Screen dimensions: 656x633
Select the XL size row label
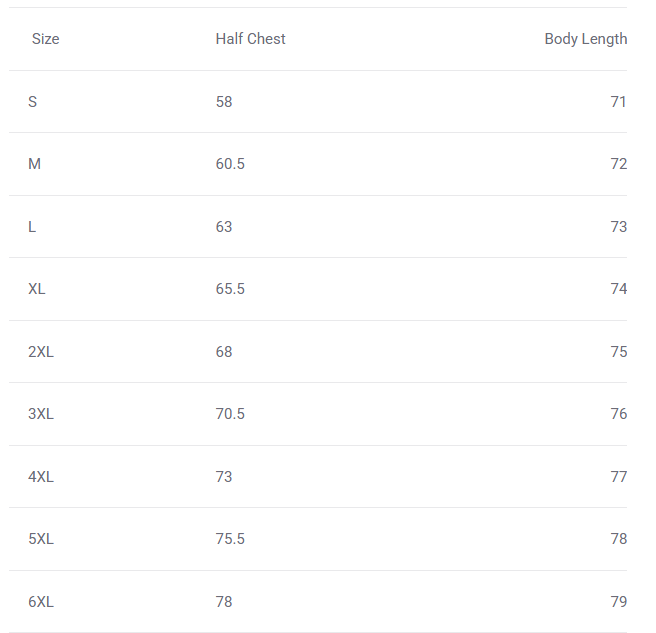37,289
